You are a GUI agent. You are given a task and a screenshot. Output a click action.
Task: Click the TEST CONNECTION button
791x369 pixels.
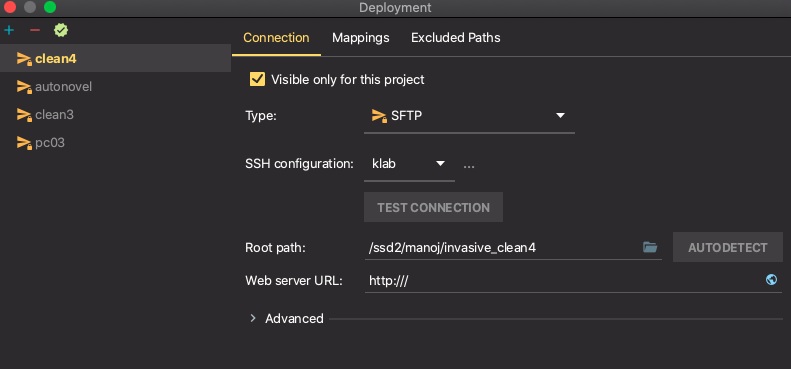coord(433,207)
